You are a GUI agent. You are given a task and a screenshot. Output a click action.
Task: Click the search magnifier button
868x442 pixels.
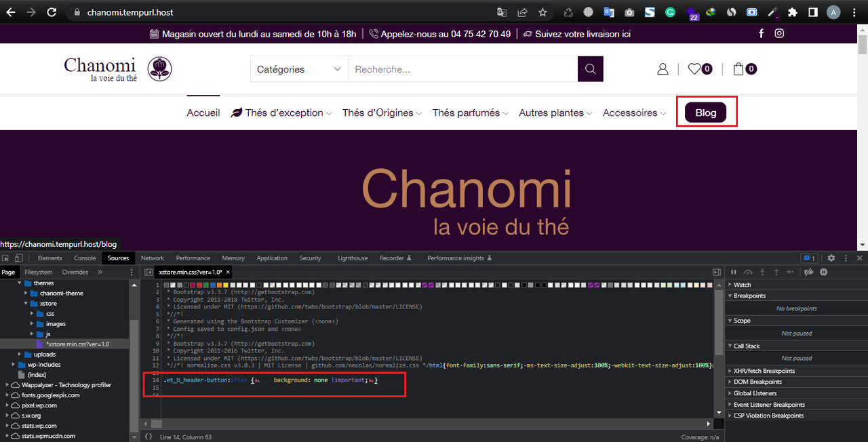pyautogui.click(x=590, y=69)
